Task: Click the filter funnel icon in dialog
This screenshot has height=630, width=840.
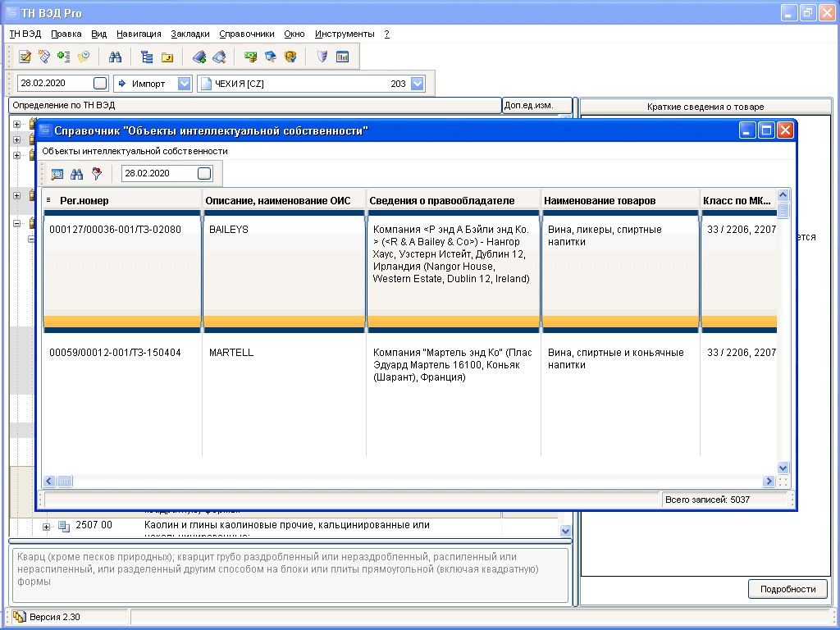Action: (x=97, y=174)
